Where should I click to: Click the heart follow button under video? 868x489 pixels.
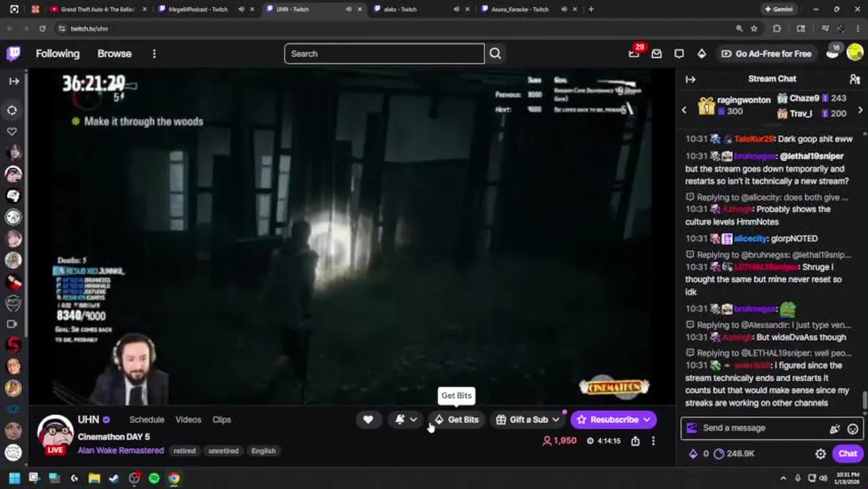click(x=368, y=420)
